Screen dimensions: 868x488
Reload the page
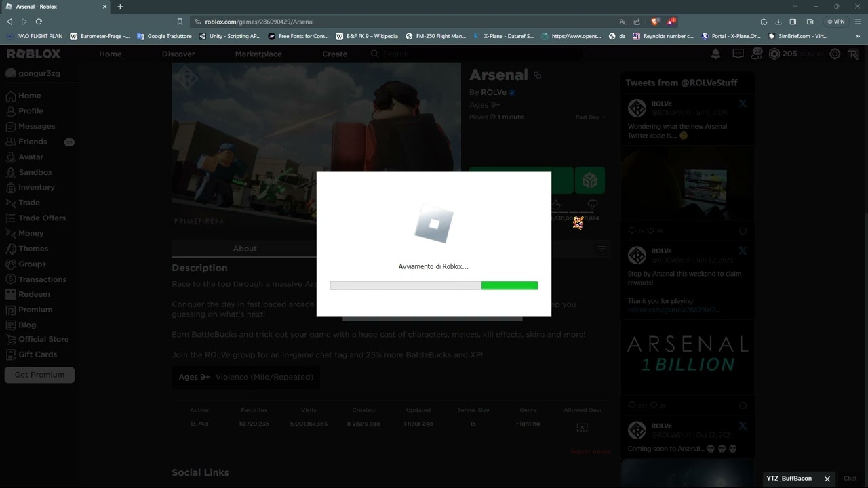(x=39, y=22)
